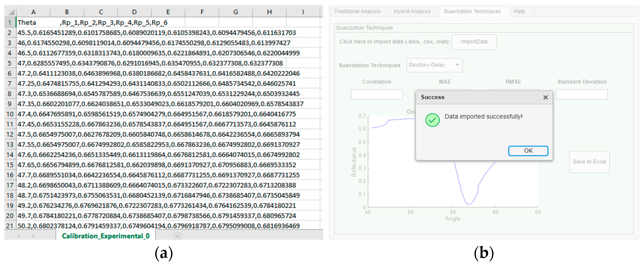The width and height of the screenshot is (644, 266).
Task: Click the ImportData button
Action: coord(474,42)
